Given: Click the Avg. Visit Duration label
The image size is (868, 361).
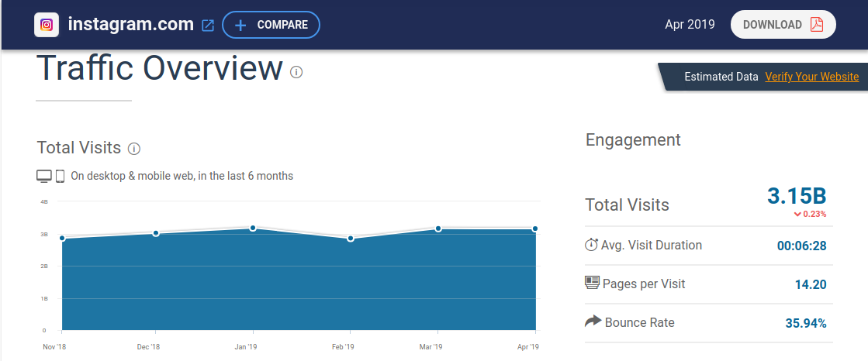Looking at the screenshot, I should click(x=652, y=246).
